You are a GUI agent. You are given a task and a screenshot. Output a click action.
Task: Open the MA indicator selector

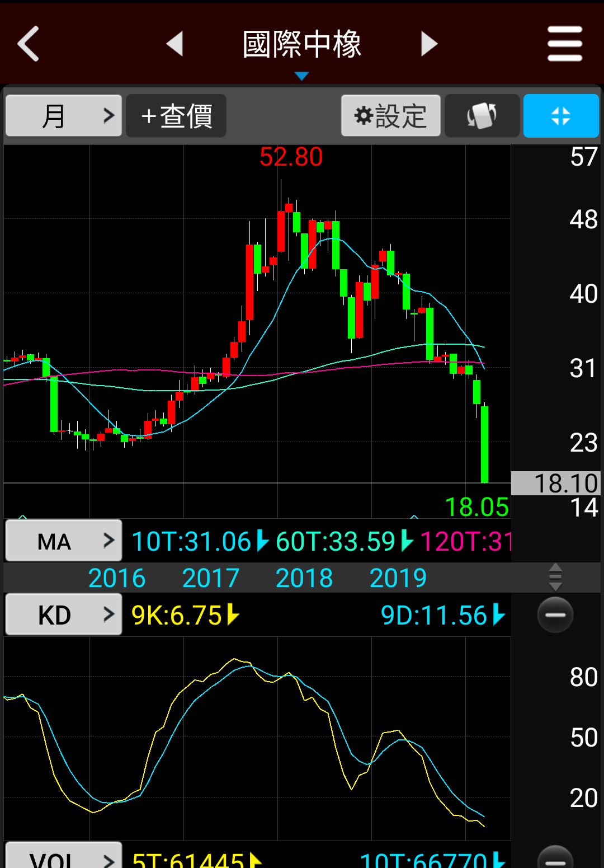(64, 541)
